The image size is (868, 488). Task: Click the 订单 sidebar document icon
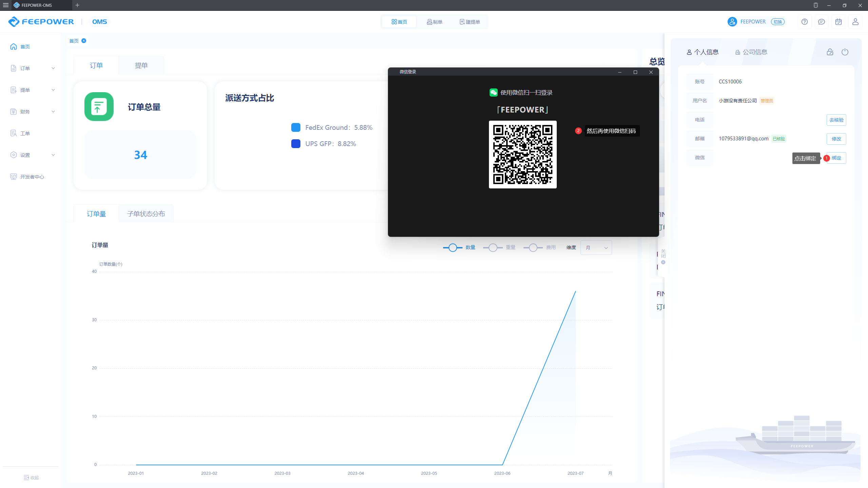(14, 68)
